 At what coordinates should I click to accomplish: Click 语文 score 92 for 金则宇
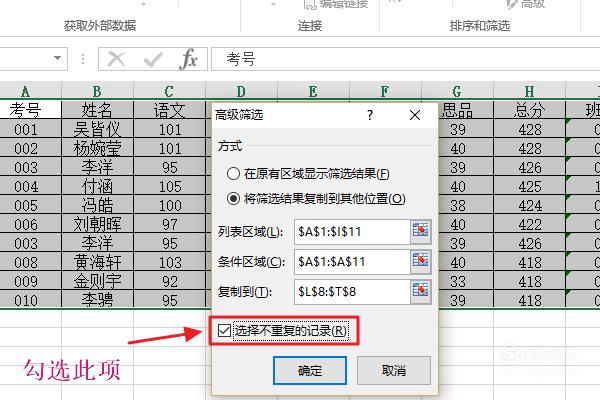point(169,281)
